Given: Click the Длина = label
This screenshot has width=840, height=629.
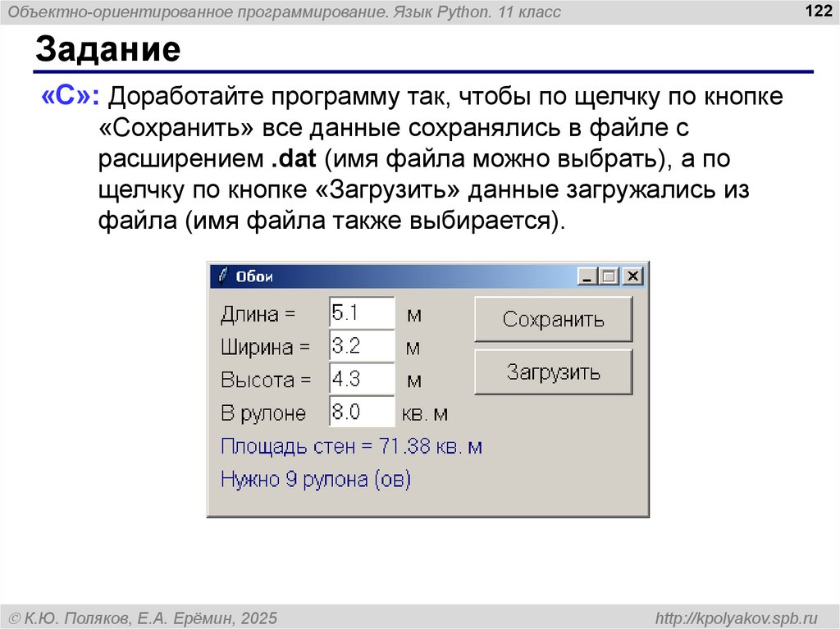Looking at the screenshot, I should coord(257,315).
